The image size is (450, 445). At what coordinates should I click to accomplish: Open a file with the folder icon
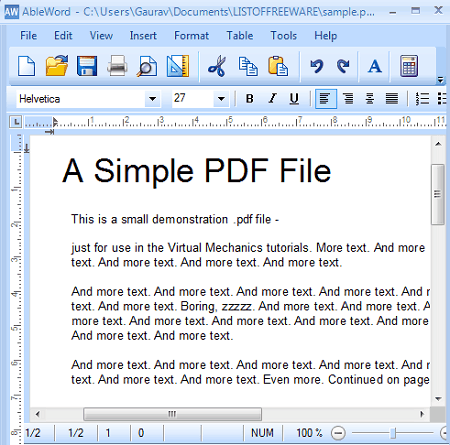(57, 66)
